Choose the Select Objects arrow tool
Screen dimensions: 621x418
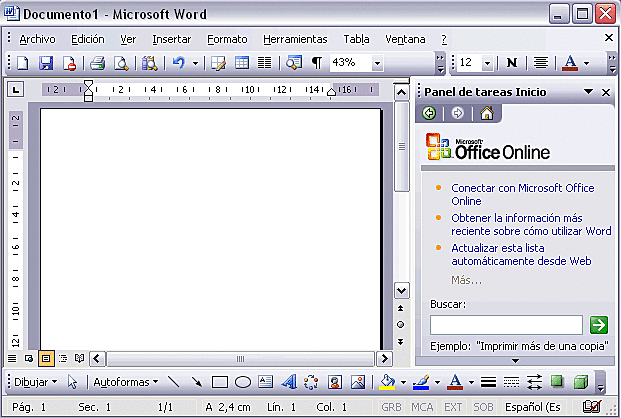[x=72, y=382]
